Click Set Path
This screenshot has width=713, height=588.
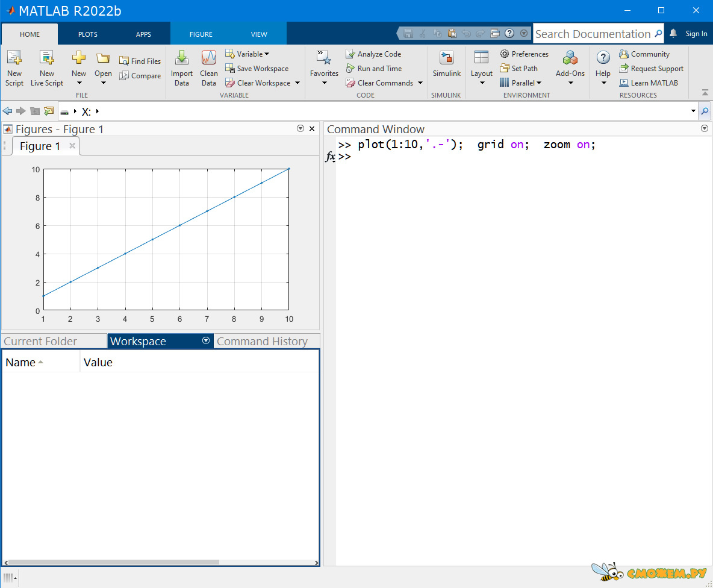(x=518, y=68)
